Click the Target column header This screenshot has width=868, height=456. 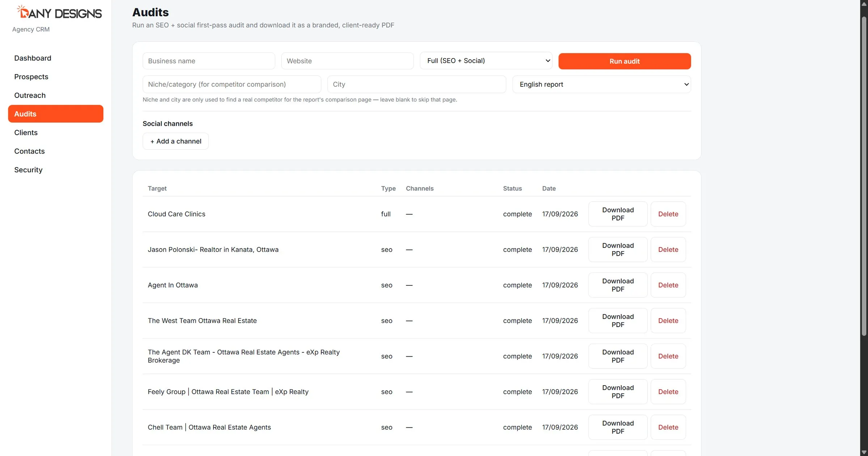pos(157,188)
